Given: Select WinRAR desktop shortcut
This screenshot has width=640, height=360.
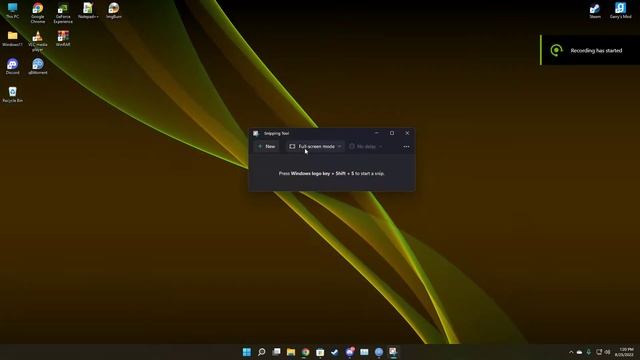Looking at the screenshot, I should click(x=63, y=39).
